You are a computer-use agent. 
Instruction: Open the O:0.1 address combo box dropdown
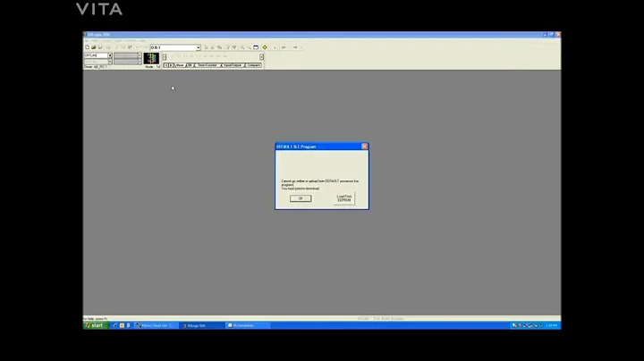(199, 47)
